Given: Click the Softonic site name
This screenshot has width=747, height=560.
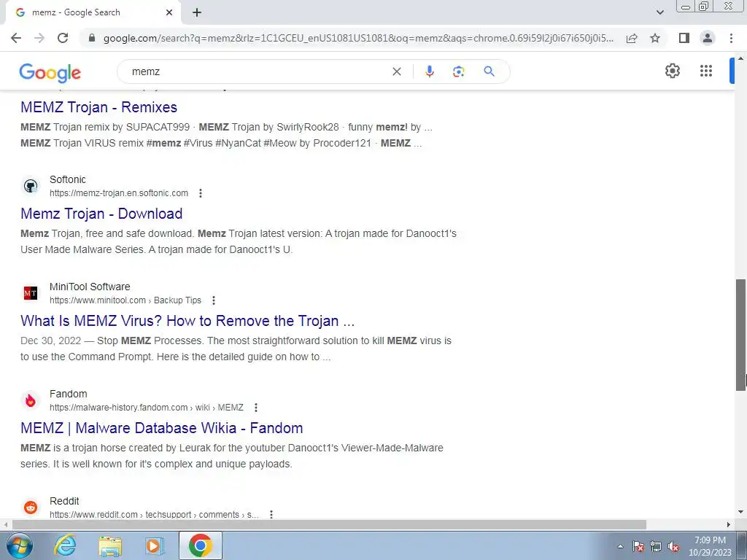Looking at the screenshot, I should [68, 179].
